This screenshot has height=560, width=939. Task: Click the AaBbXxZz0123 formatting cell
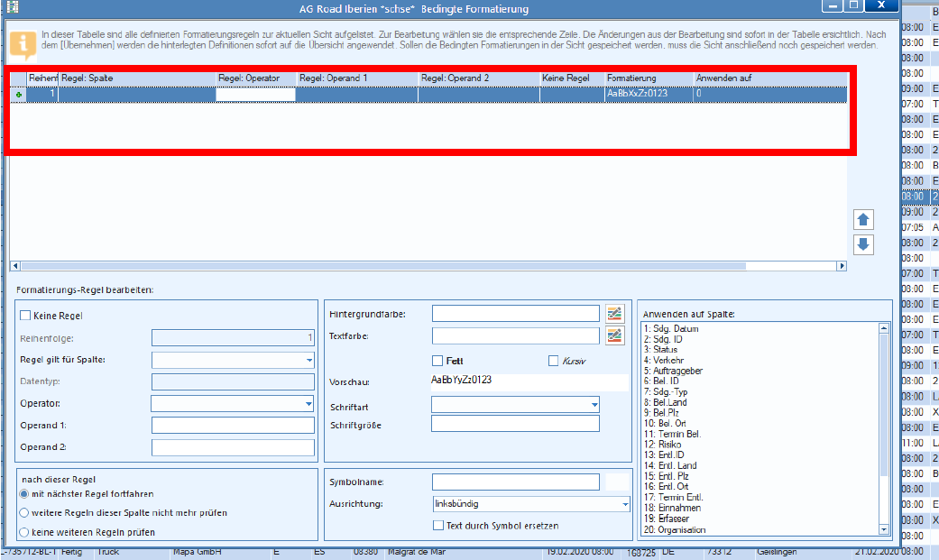coord(649,94)
